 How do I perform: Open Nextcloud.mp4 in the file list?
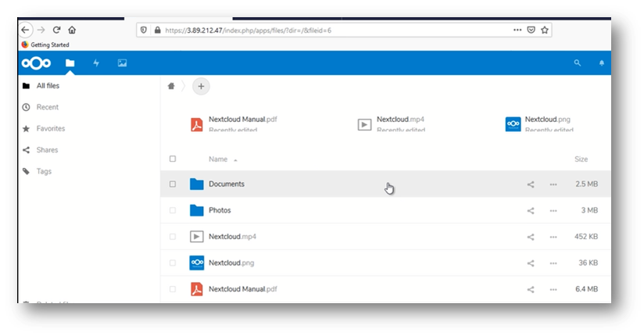232,237
